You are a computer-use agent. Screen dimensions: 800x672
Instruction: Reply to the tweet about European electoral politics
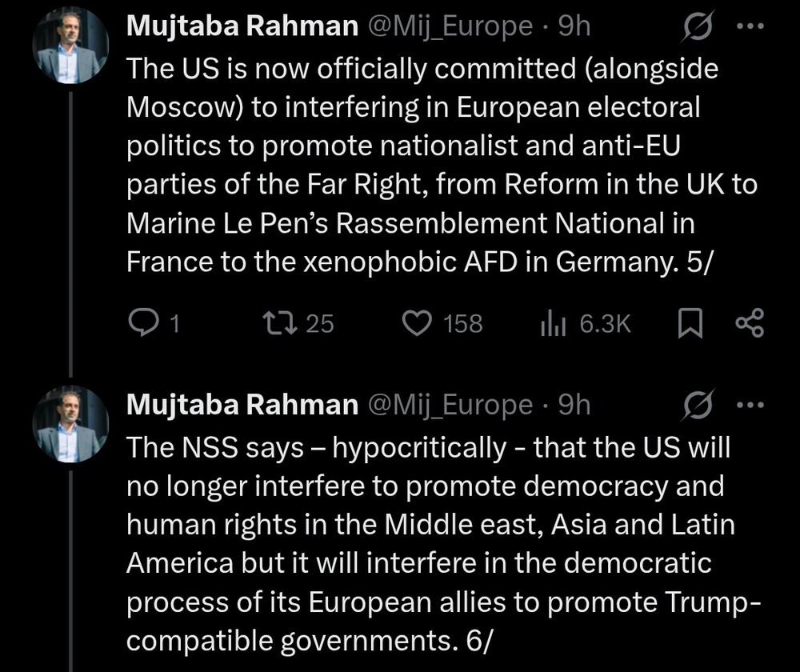click(143, 322)
